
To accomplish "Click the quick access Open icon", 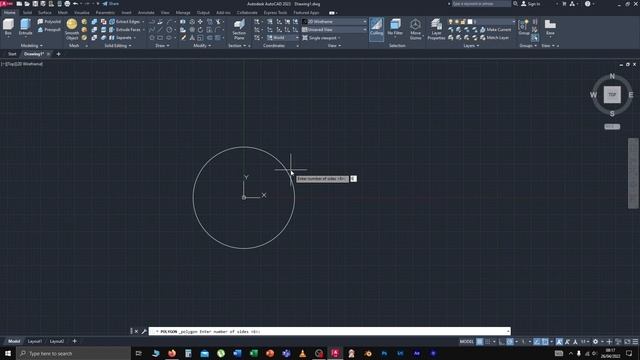I will pyautogui.click(x=27, y=4).
